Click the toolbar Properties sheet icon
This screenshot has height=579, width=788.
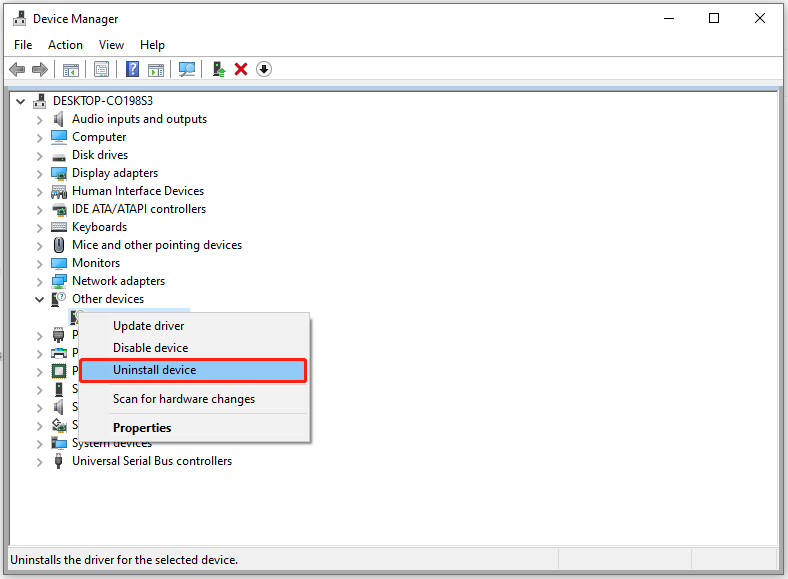102,69
